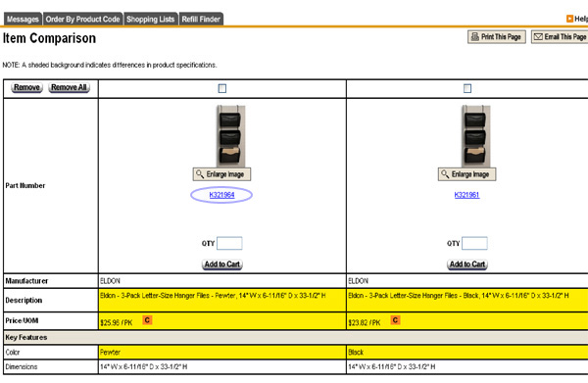Click the orange C icon beside $23.82
This screenshot has height=383, width=588.
[395, 320]
